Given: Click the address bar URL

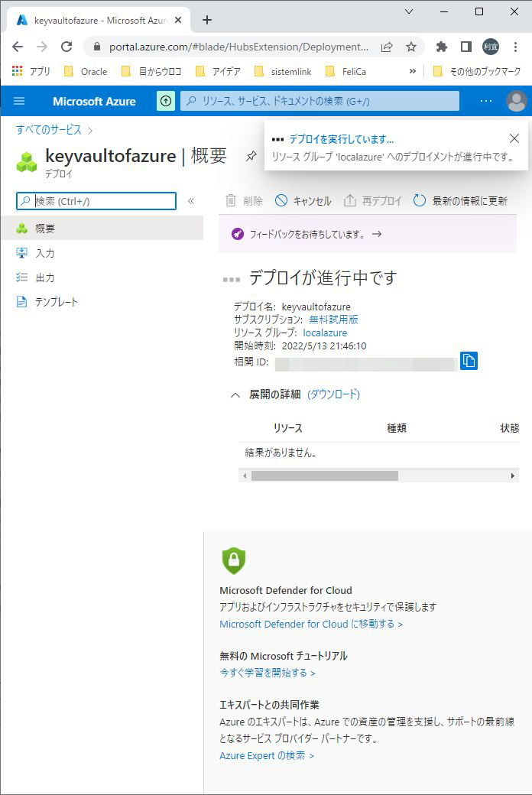Looking at the screenshot, I should (238, 47).
